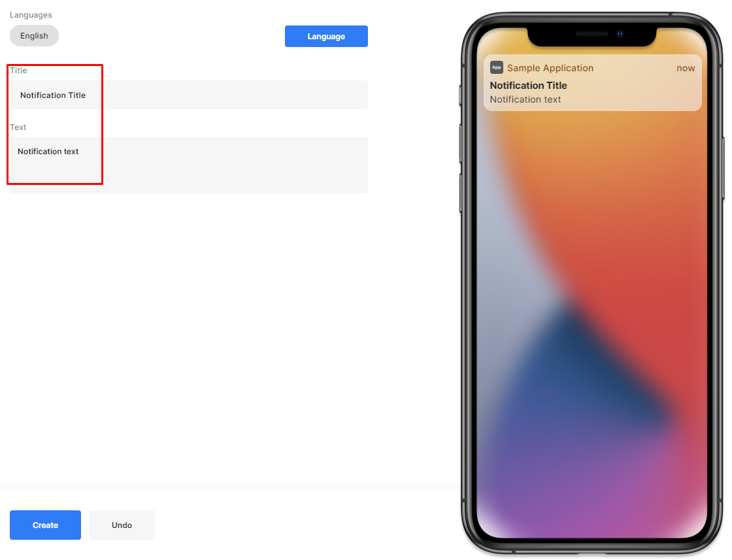
Task: Click the App icon in notification preview
Action: pos(496,67)
